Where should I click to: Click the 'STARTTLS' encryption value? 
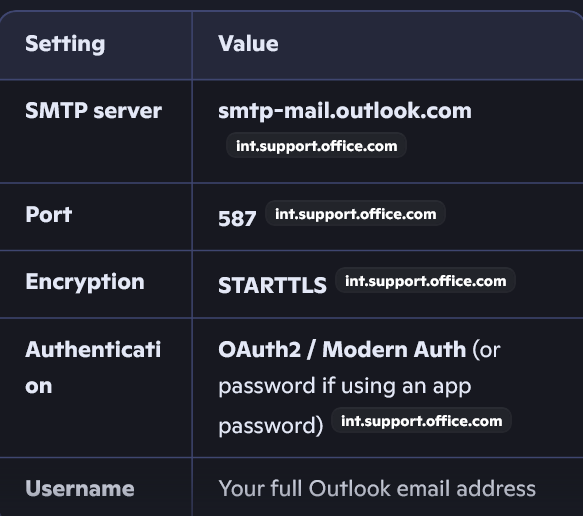tap(272, 285)
